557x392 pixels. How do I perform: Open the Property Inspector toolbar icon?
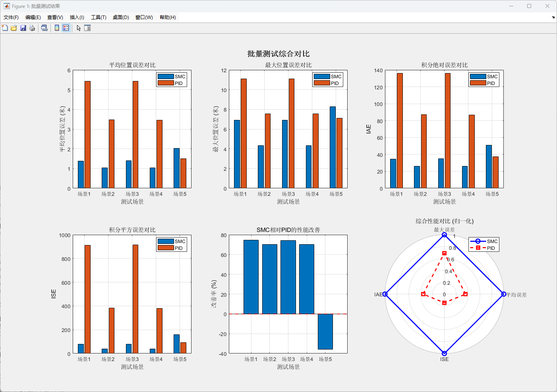coord(87,28)
